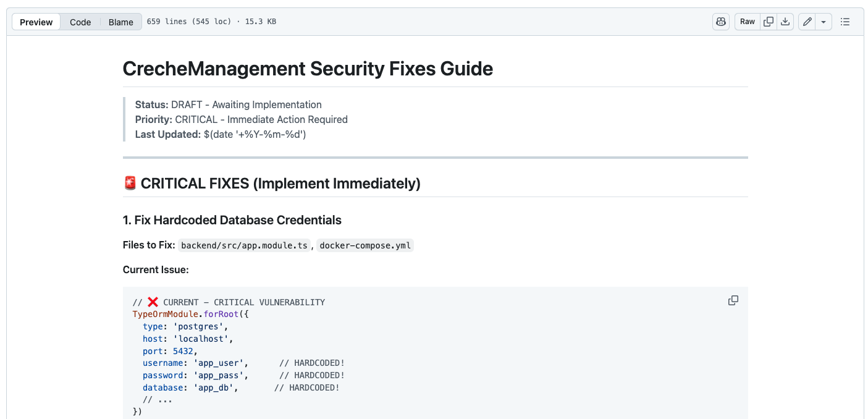Switch to the Preview tab
868x419 pixels.
(x=36, y=22)
